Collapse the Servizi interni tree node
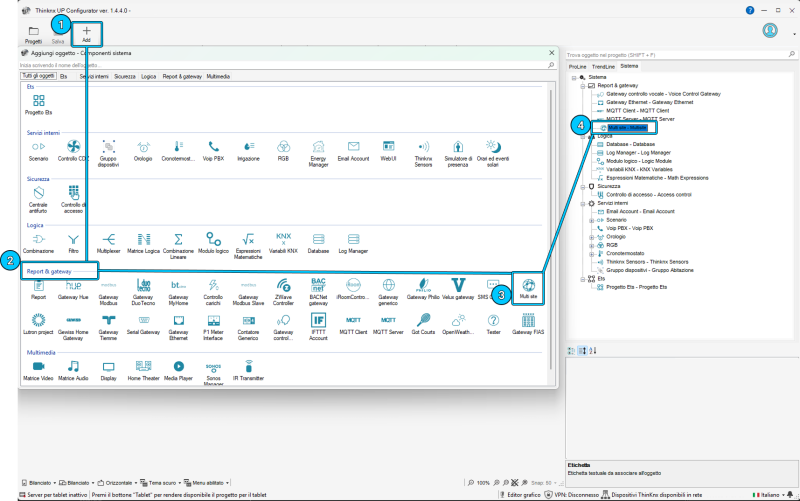Image resolution: width=800 pixels, height=501 pixels. [583, 204]
